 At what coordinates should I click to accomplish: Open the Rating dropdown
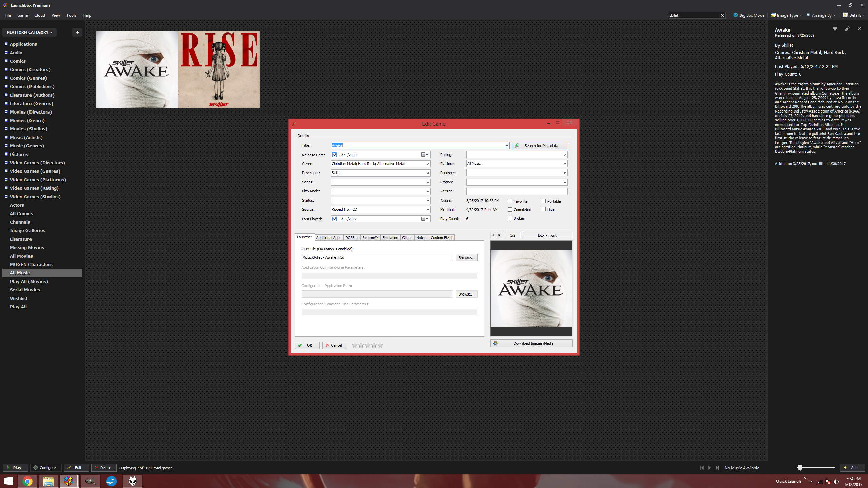point(565,155)
